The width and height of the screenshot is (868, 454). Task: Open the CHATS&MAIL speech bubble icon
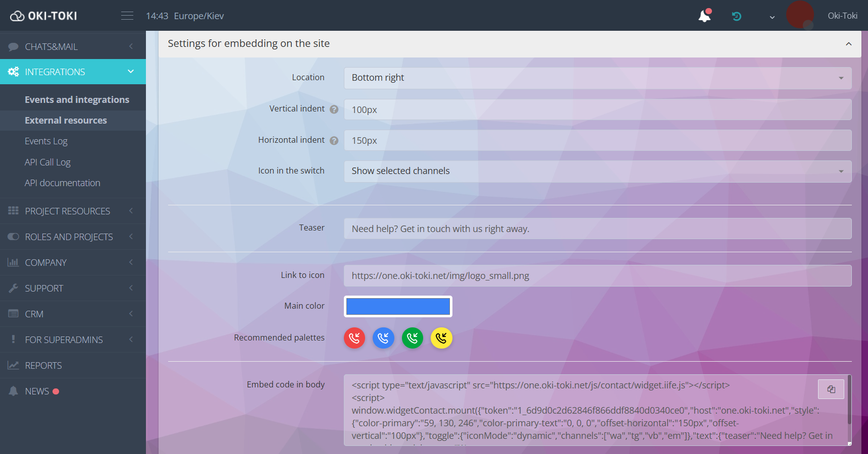(x=14, y=46)
